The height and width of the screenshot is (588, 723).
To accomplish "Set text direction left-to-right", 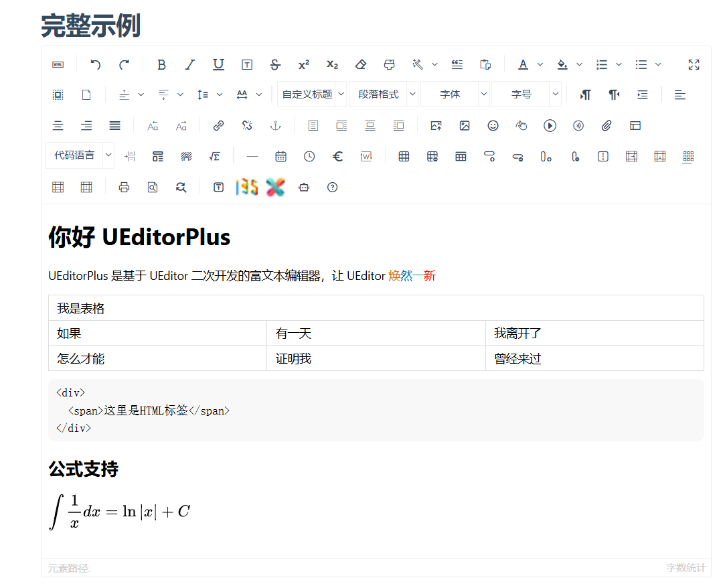I will click(x=585, y=95).
